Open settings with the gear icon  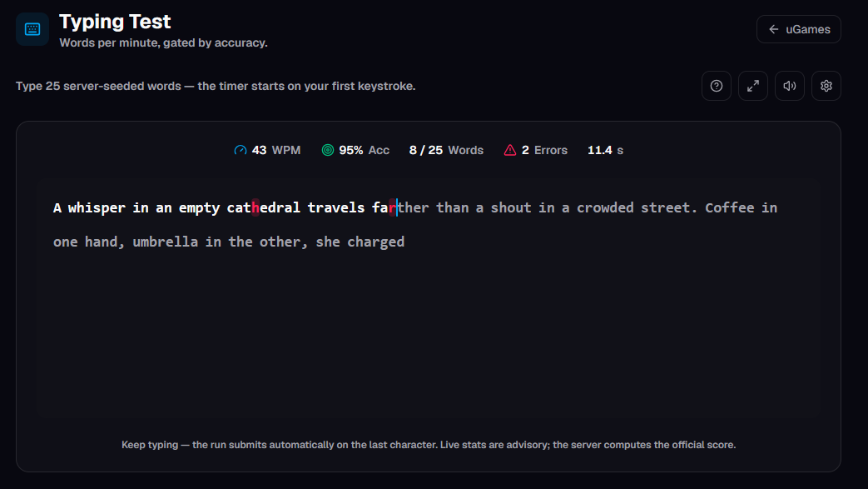826,86
